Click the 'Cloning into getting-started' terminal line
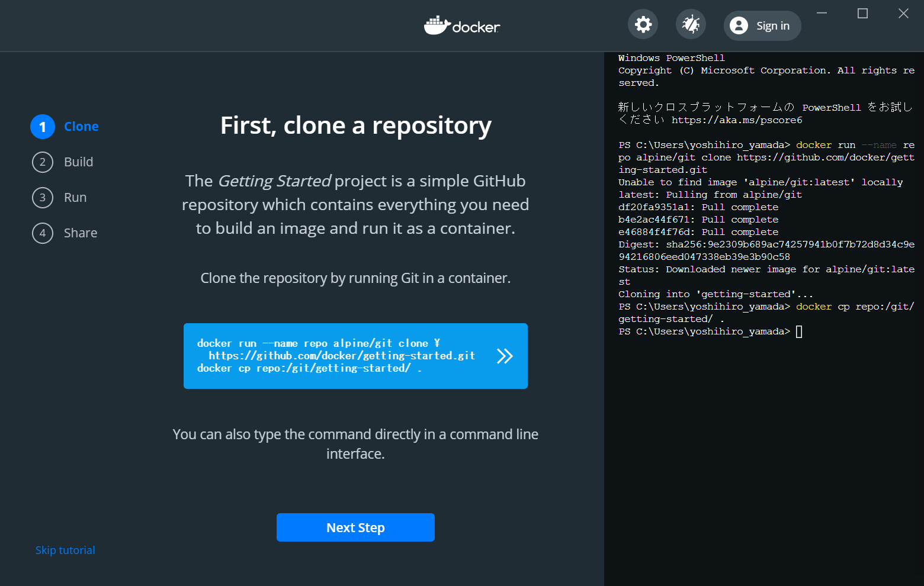The height and width of the screenshot is (586, 924). (x=716, y=294)
